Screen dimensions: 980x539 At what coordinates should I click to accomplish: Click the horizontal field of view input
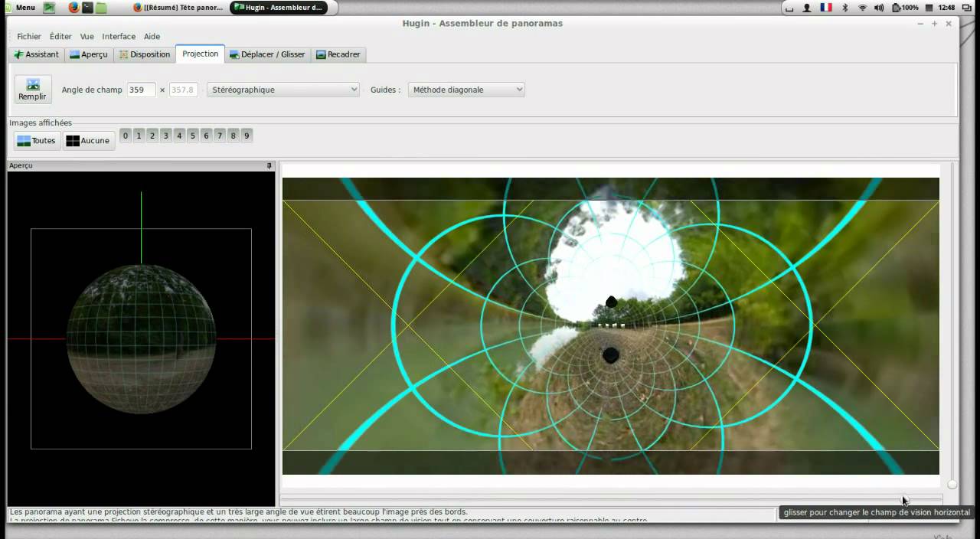142,90
